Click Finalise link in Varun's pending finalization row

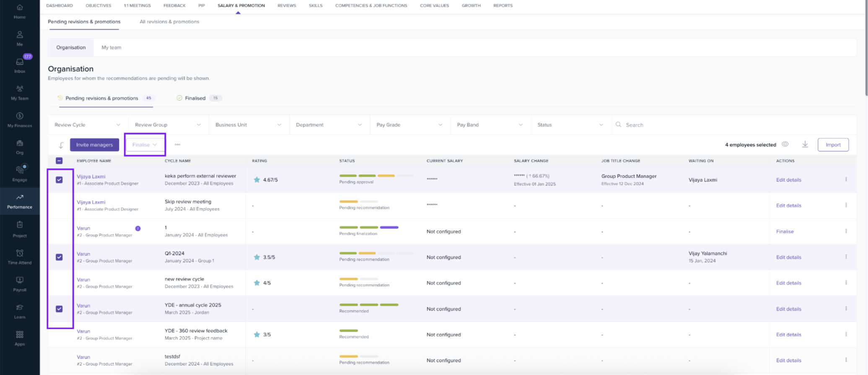785,232
